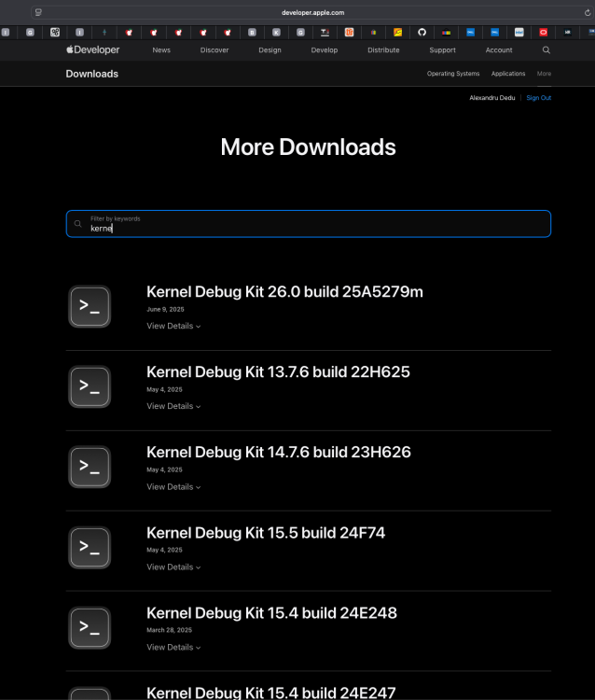Click terminal icon for Kernel Debug Kit 26.0
This screenshot has width=595, height=700.
pyautogui.click(x=90, y=306)
